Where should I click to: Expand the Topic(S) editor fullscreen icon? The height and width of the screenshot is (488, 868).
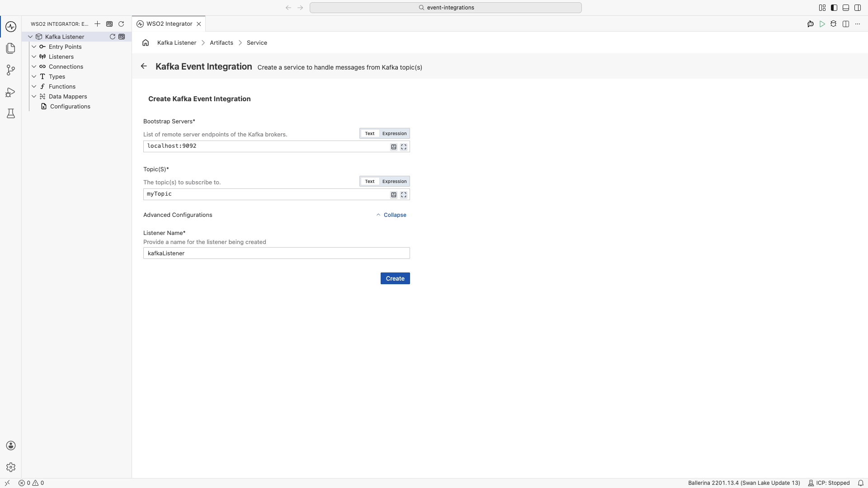[404, 195]
